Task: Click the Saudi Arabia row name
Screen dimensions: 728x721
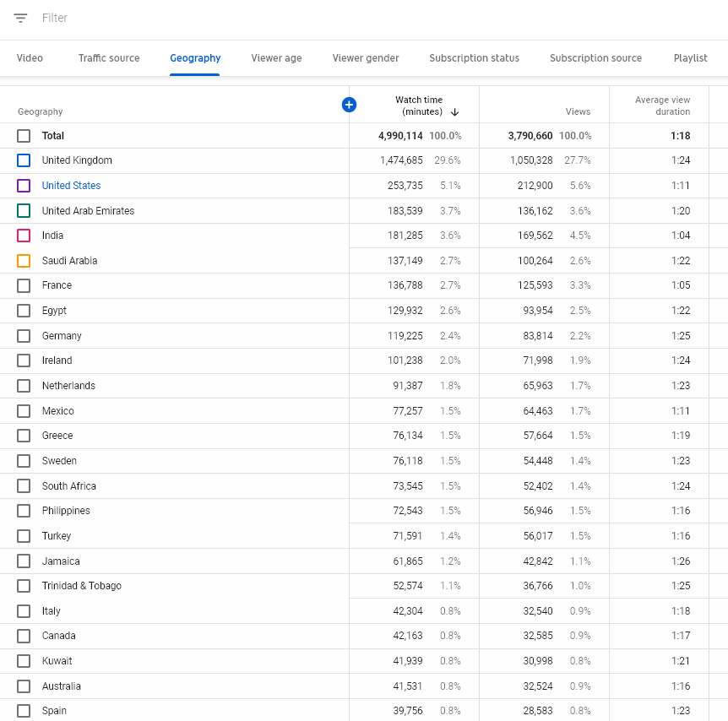Action: (69, 261)
